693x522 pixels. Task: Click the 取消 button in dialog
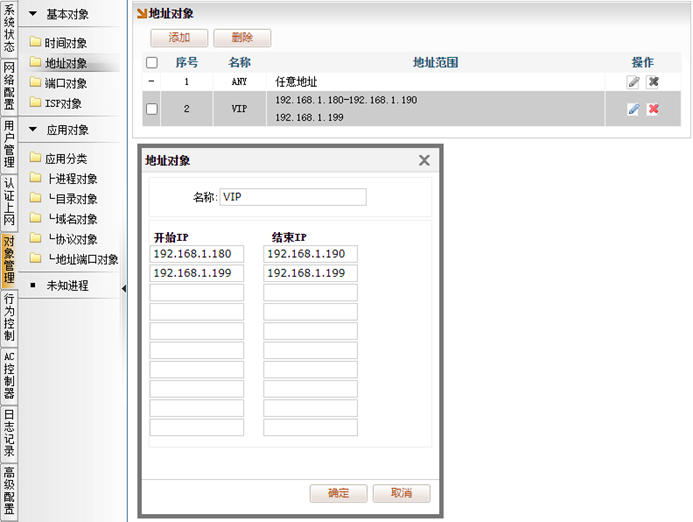401,493
